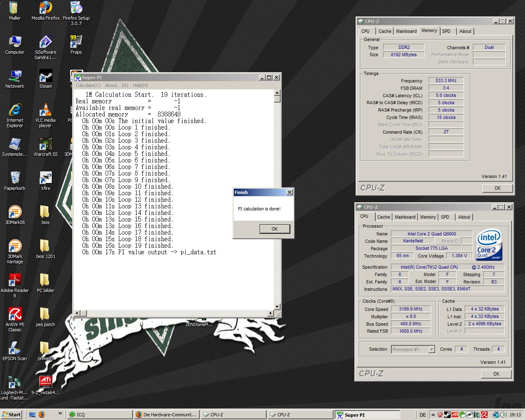Switch to ICQ taskbar button
This screenshot has height=420, width=525.
[99, 415]
